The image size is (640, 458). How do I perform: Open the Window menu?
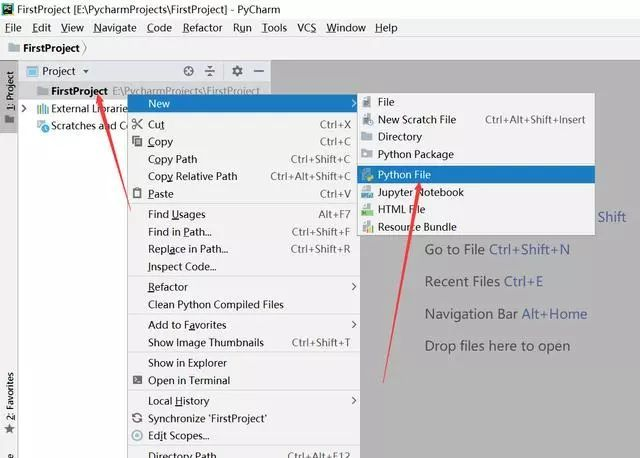[346, 28]
